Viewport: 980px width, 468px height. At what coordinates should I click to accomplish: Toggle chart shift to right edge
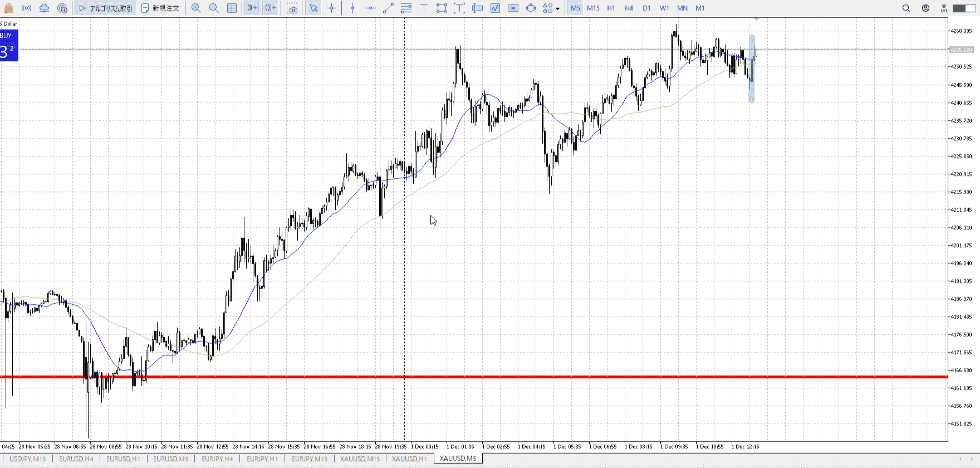270,8
